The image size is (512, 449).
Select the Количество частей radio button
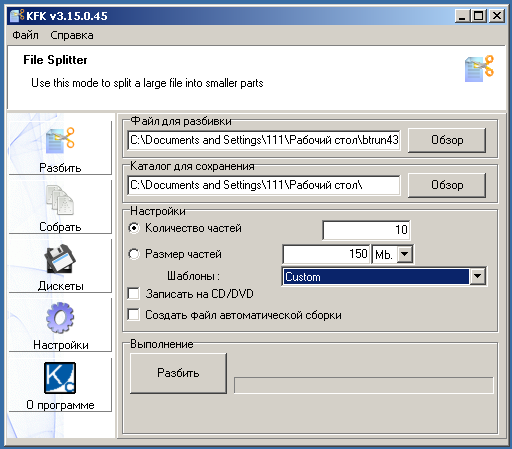(x=134, y=228)
